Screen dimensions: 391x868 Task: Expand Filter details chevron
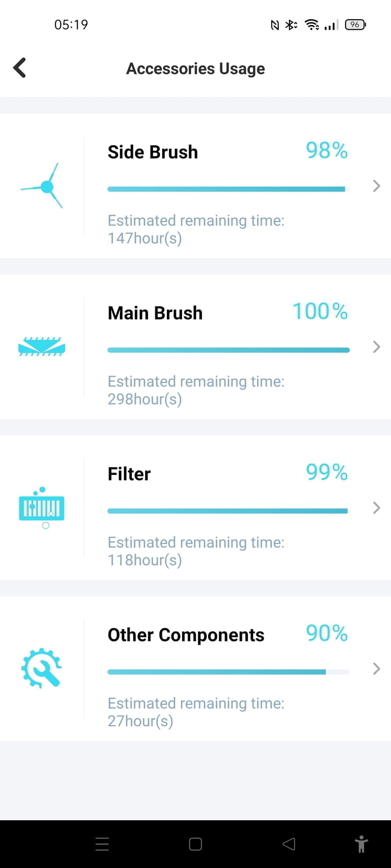[x=376, y=507]
